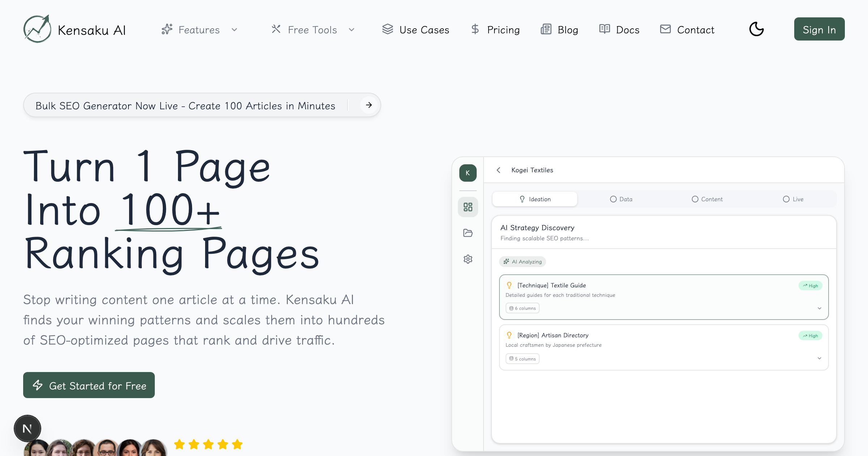Click the green K avatar icon
This screenshot has width=868, height=456.
[468, 173]
